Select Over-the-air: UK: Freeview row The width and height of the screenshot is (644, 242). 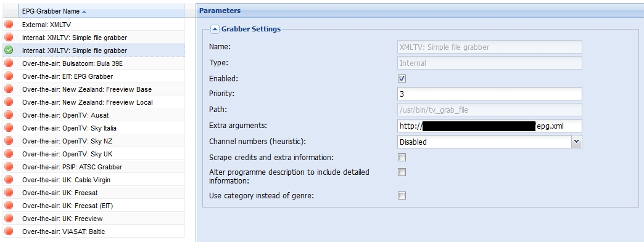point(94,219)
